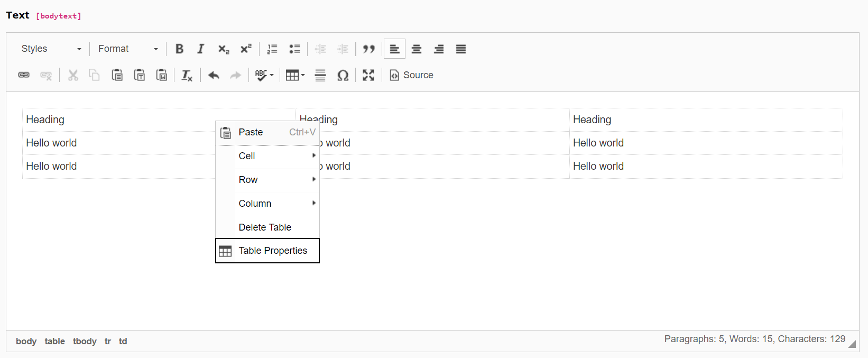Insert a numbered list
The height and width of the screenshot is (358, 868).
pos(272,49)
